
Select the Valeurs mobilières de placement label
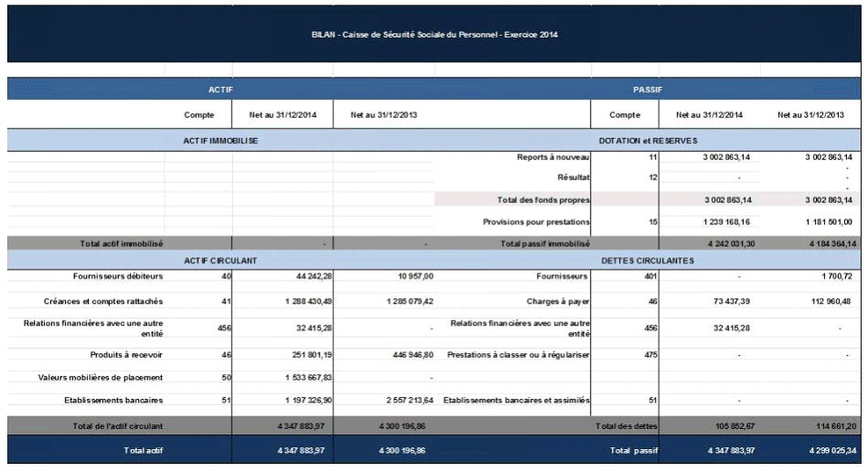pyautogui.click(x=101, y=377)
